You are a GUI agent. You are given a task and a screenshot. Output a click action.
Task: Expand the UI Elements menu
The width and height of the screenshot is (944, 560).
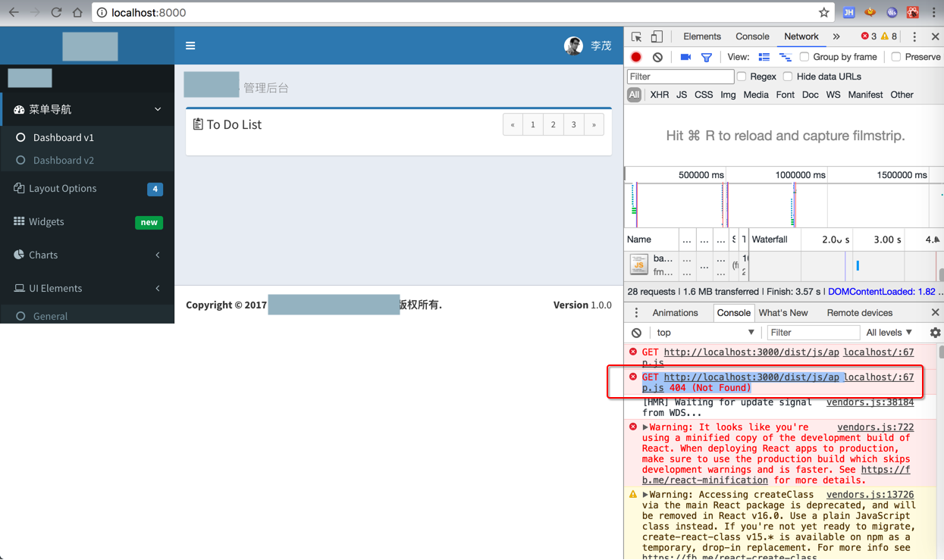pyautogui.click(x=87, y=288)
